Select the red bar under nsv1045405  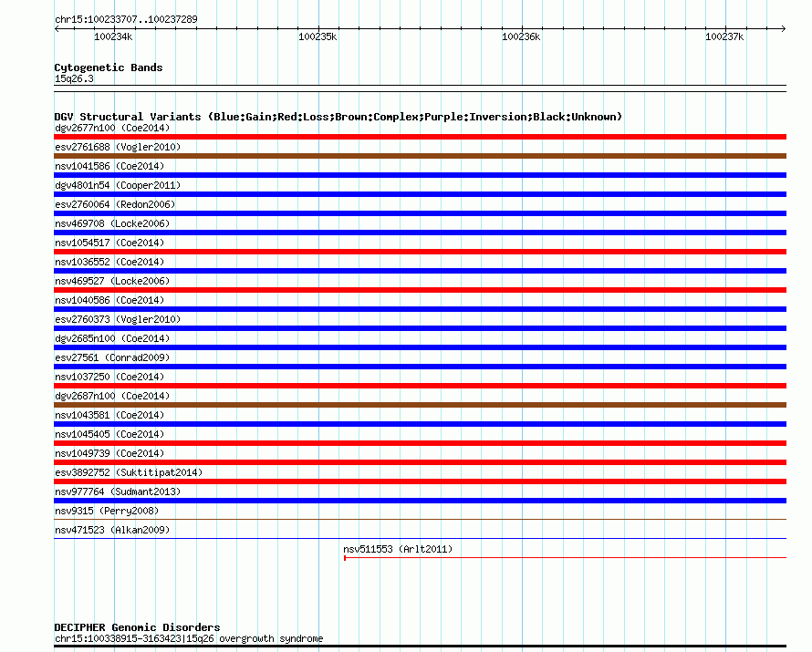(x=420, y=443)
